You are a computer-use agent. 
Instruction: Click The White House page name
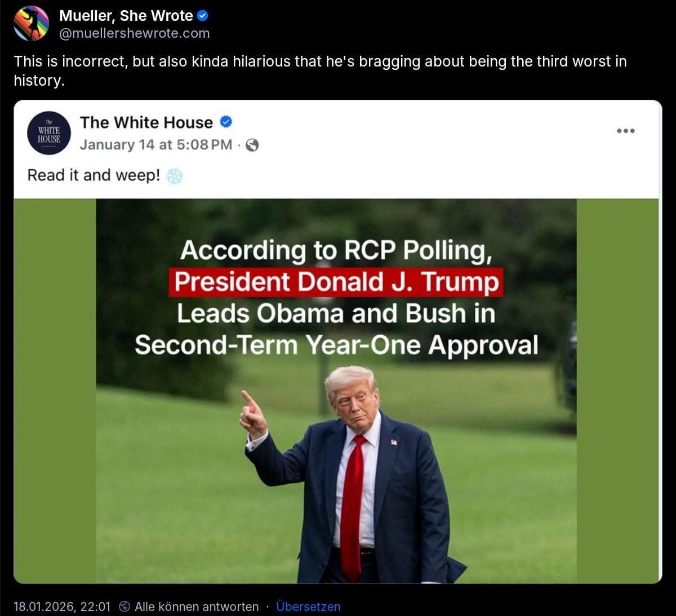[x=146, y=122]
